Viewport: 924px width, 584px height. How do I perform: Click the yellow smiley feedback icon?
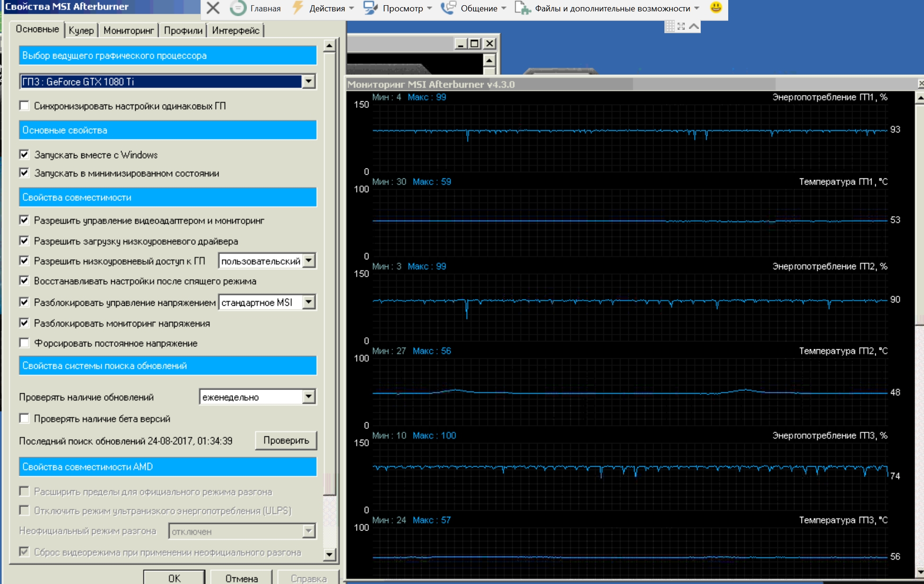coord(716,7)
